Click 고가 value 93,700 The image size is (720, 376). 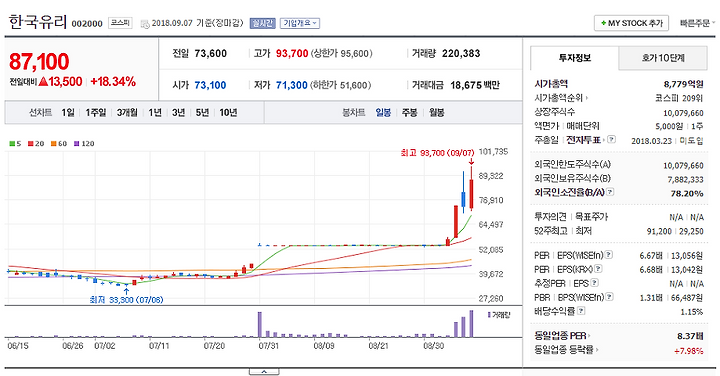click(292, 53)
